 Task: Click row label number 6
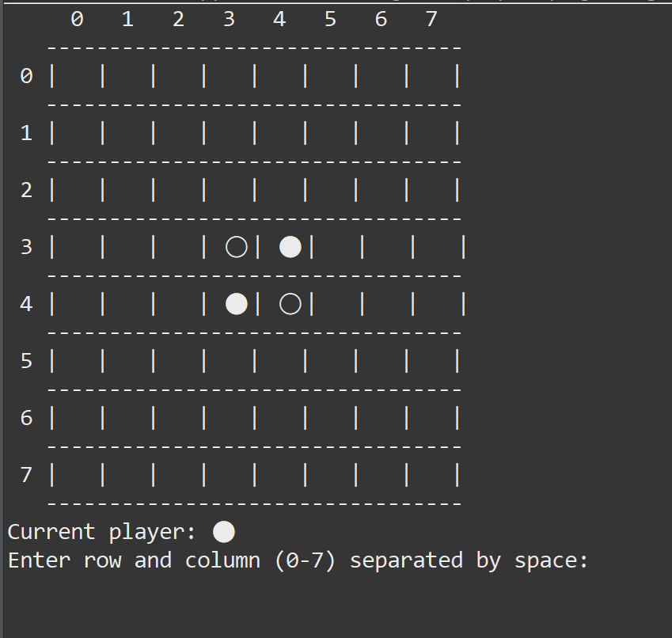tap(27, 418)
